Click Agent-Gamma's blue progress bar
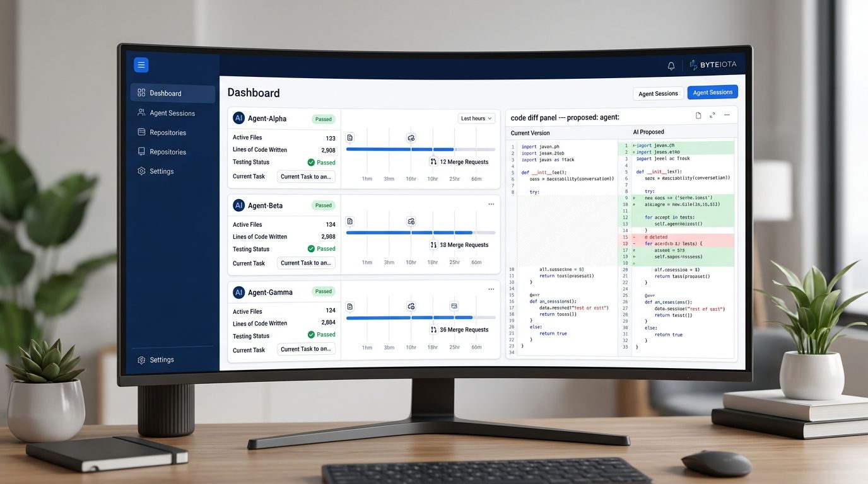This screenshot has height=484, width=868. [x=409, y=318]
